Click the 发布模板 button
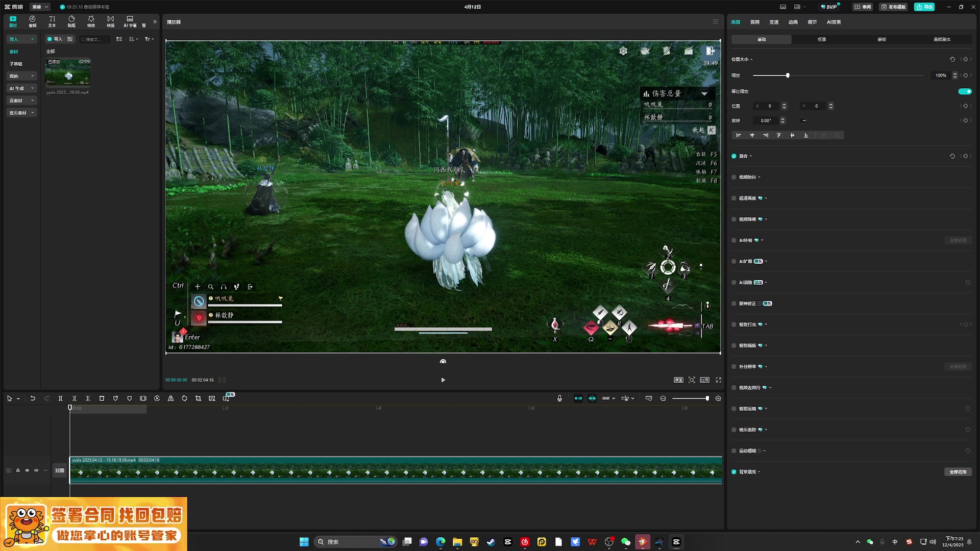Viewport: 980px width, 551px height. (x=893, y=7)
